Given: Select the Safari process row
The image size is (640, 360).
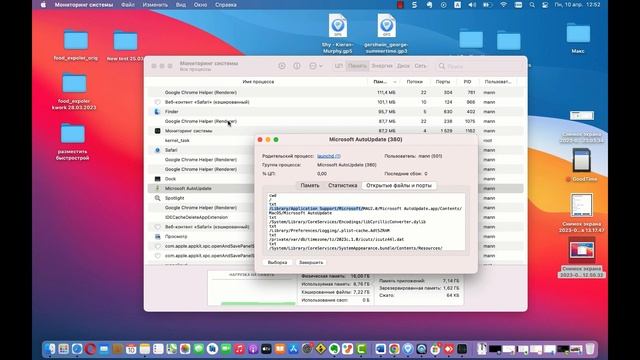Looking at the screenshot, I should (201, 150).
